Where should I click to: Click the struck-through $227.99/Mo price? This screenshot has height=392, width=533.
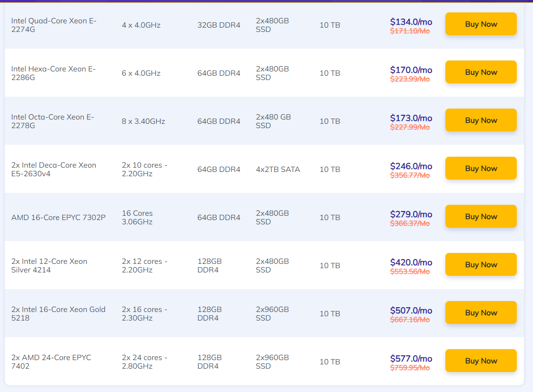[x=410, y=128]
